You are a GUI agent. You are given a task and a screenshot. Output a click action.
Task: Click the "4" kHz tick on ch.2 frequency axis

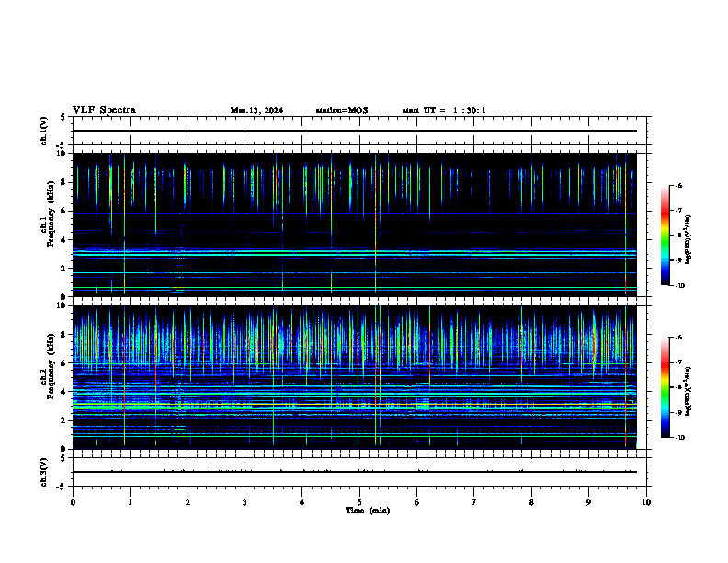tap(63, 392)
